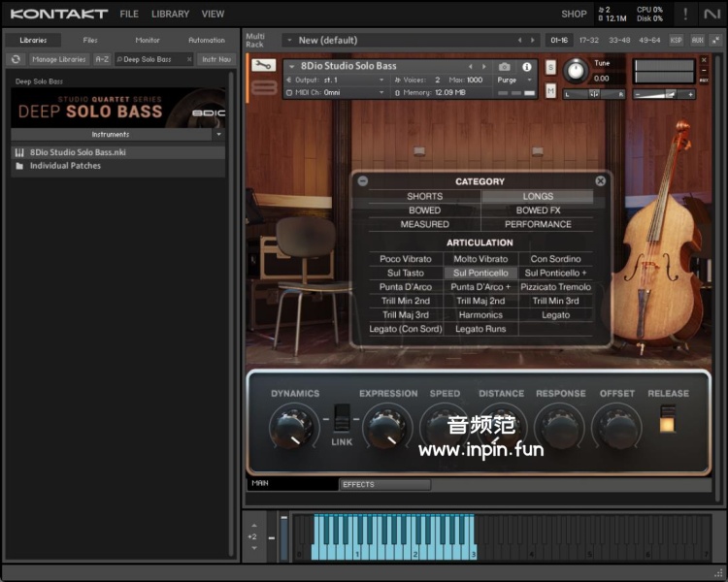
Task: Open the Purge dropdown menu
Action: 512,80
